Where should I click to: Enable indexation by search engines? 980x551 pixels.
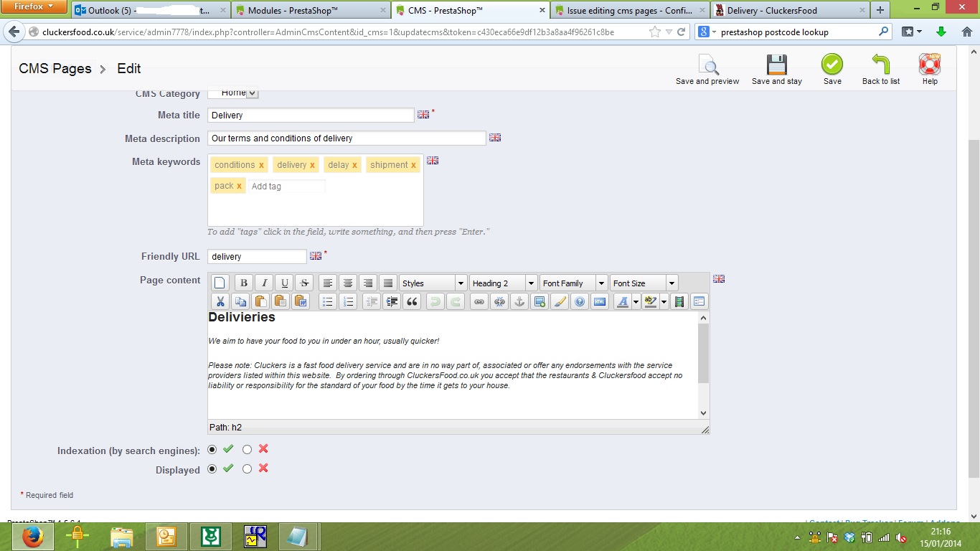pos(212,449)
